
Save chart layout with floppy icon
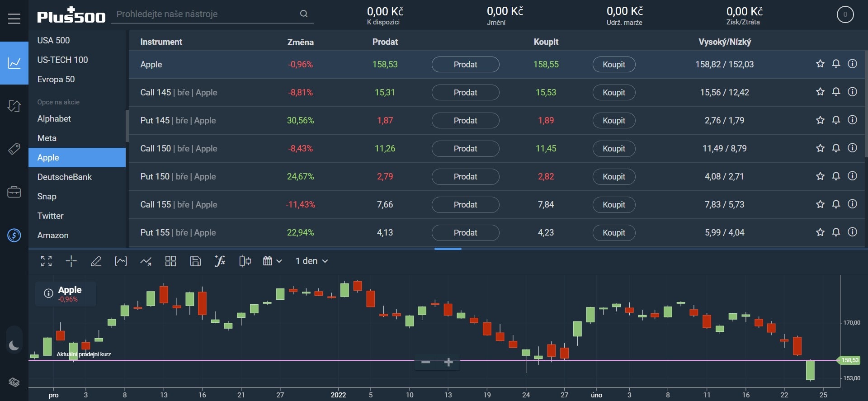[x=195, y=261]
